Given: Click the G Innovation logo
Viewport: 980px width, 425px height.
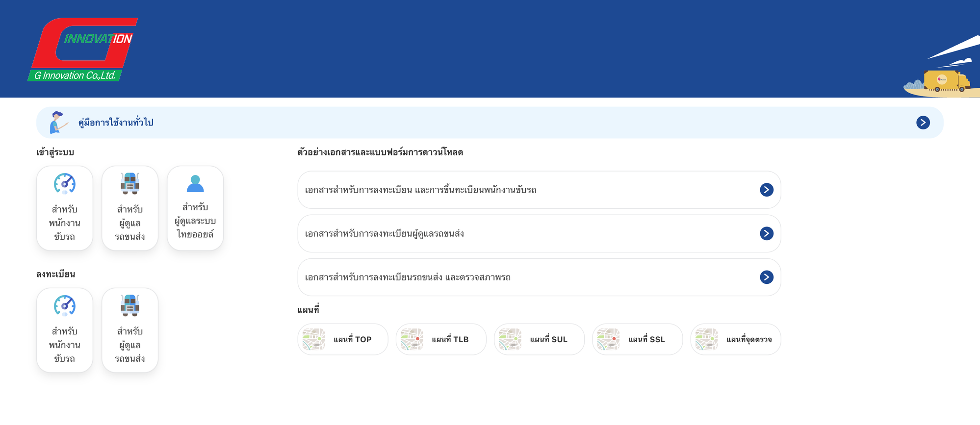Looking at the screenshot, I should [x=82, y=50].
